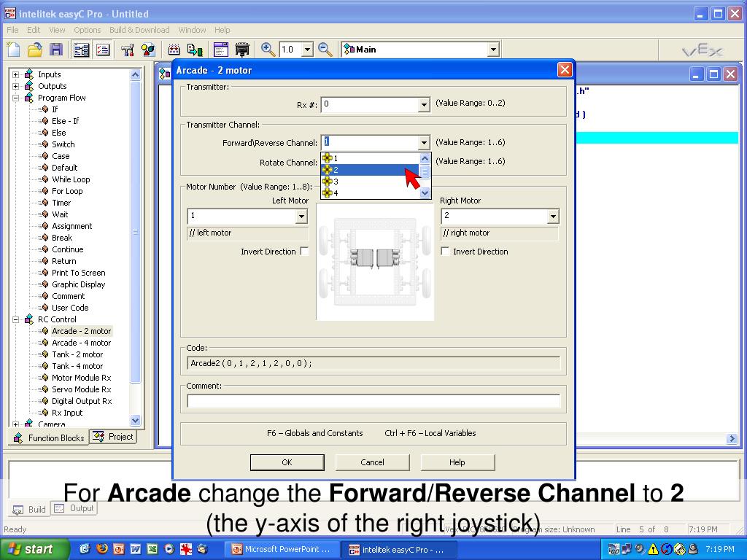Image resolution: width=747 pixels, height=560 pixels.
Task: Click in the Comment text field
Action: pyautogui.click(x=374, y=401)
